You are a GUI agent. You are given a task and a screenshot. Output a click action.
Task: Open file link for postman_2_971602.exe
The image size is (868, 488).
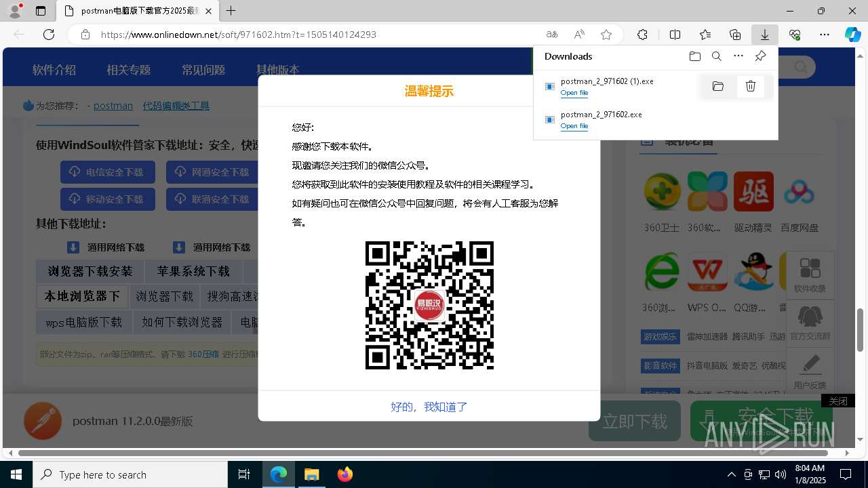click(574, 126)
